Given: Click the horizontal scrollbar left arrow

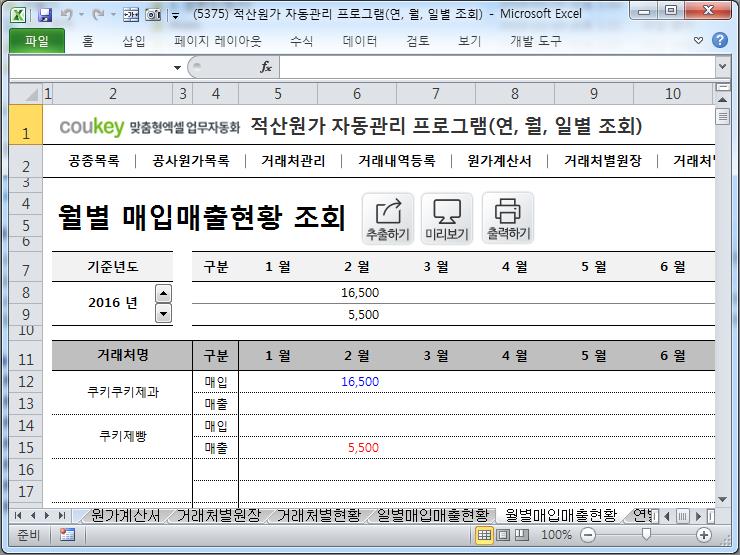Looking at the screenshot, I should click(667, 516).
